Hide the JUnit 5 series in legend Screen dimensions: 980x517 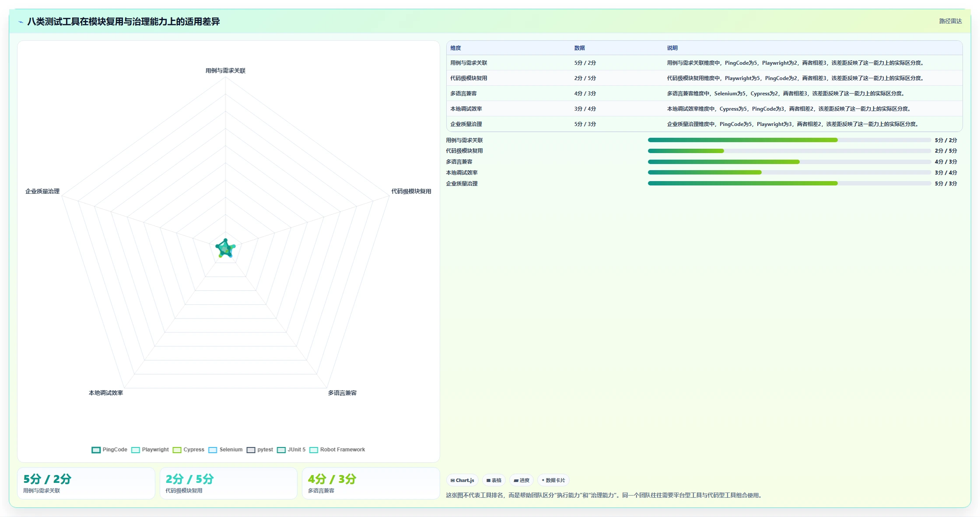coord(291,450)
